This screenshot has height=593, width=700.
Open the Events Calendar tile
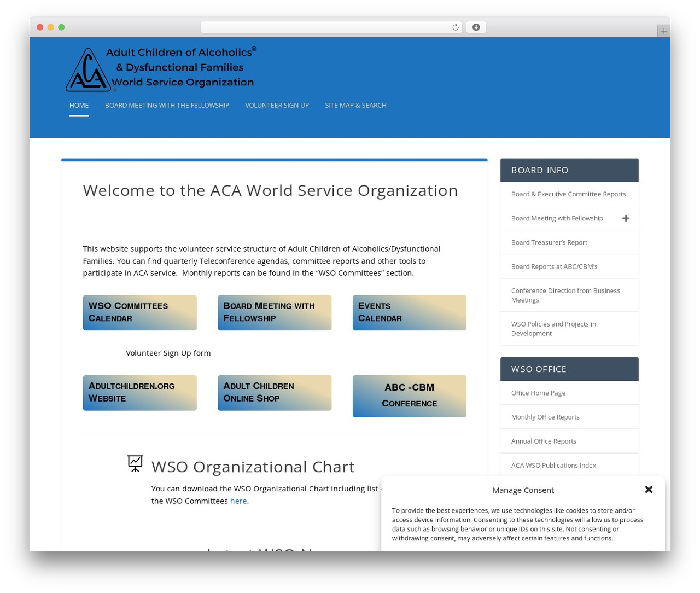(409, 312)
